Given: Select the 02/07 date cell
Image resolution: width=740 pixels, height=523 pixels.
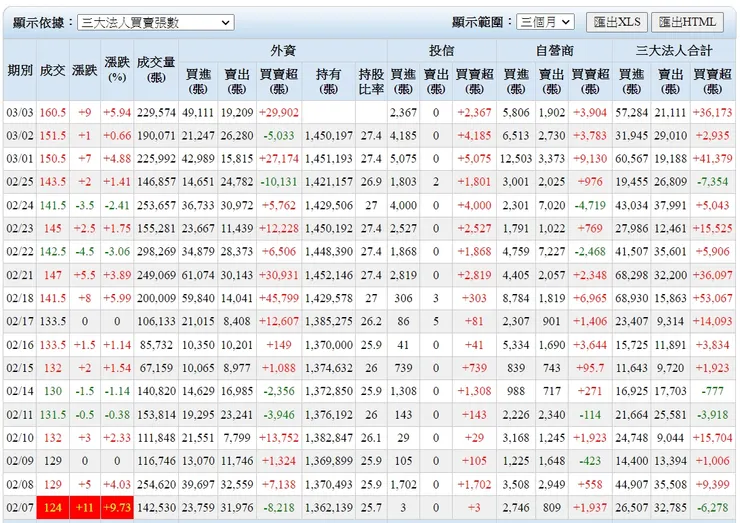Looking at the screenshot, I should tap(20, 507).
